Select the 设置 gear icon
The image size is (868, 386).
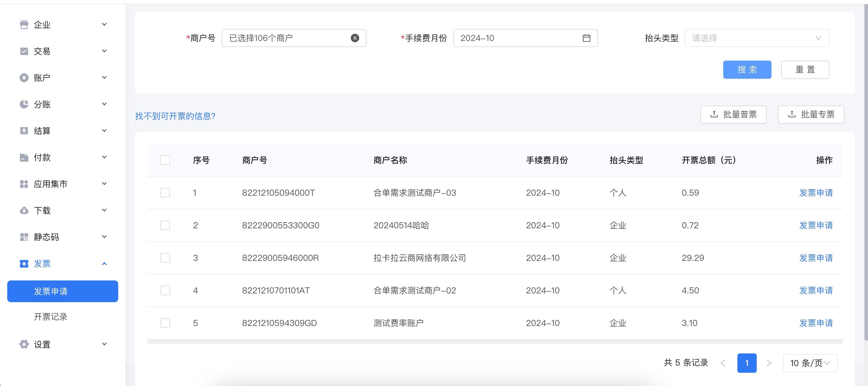point(24,344)
